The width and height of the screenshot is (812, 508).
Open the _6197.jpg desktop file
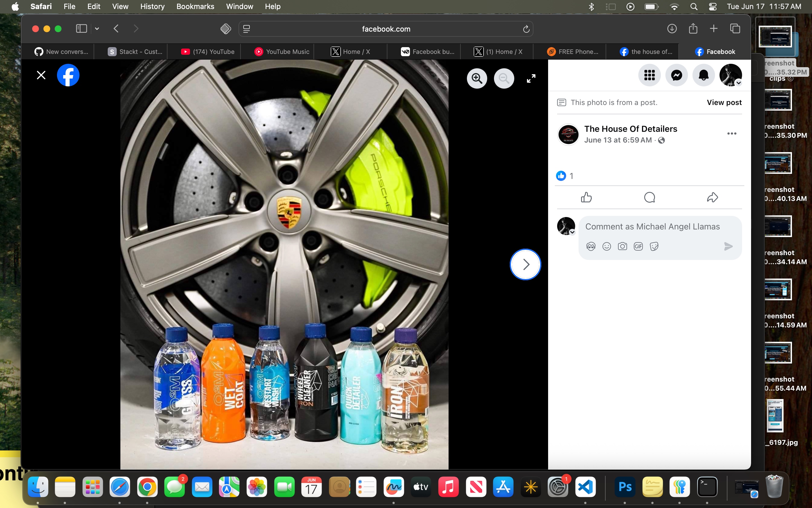click(775, 416)
